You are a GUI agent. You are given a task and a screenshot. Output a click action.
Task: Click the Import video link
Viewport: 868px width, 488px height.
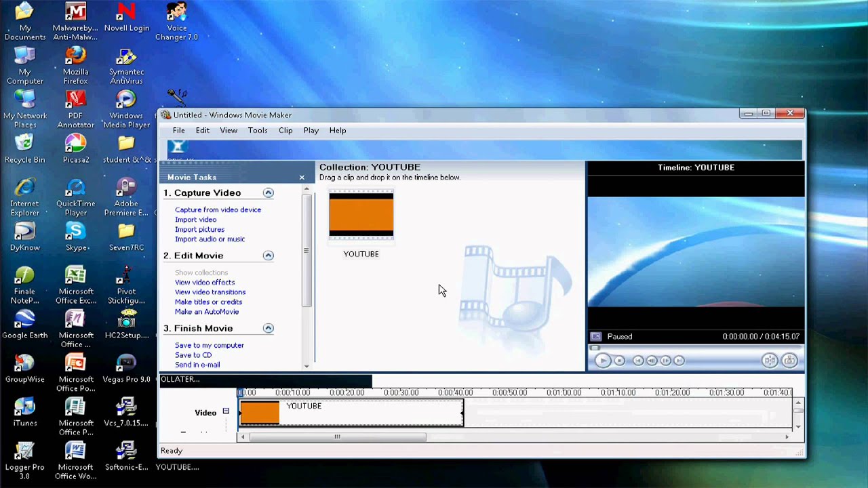[x=195, y=220]
